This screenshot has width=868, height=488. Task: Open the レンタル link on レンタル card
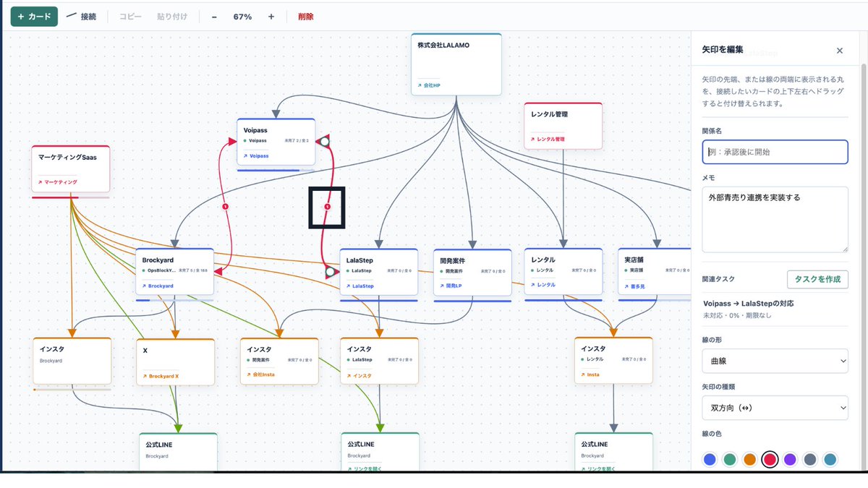click(542, 285)
